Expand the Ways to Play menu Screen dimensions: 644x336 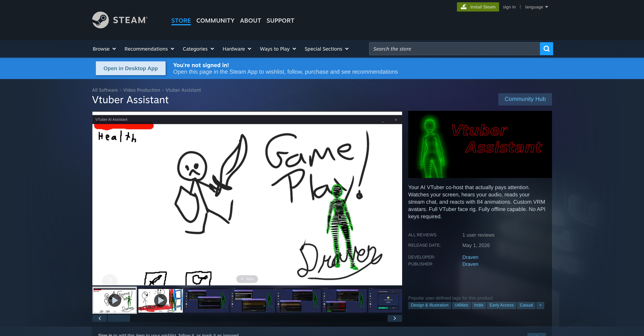pos(278,49)
